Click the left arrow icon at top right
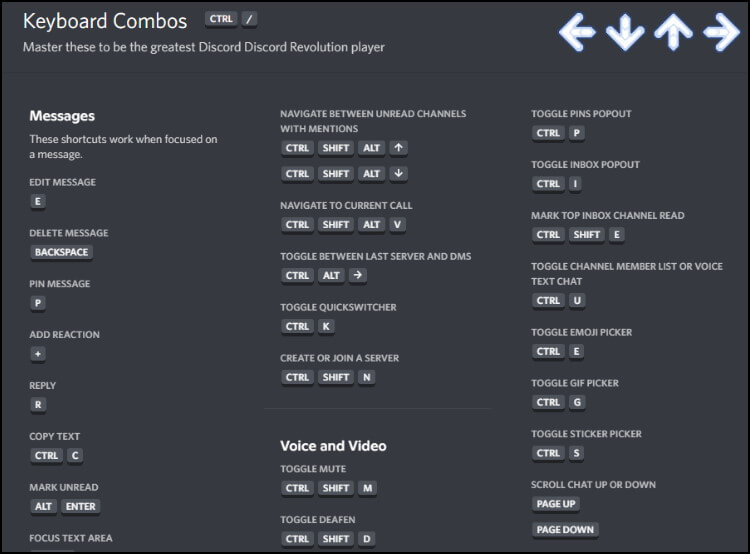 pyautogui.click(x=577, y=32)
